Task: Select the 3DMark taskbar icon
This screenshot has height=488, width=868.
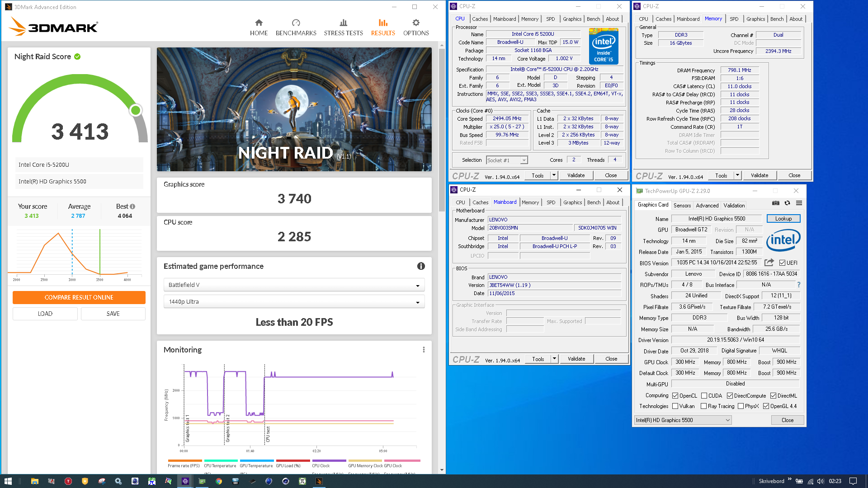Action: tap(319, 481)
